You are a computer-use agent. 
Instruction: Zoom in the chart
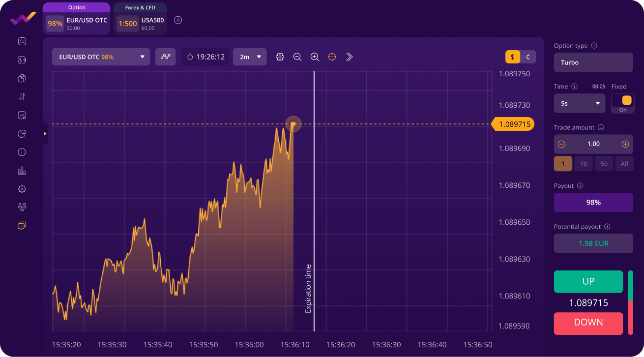point(315,57)
